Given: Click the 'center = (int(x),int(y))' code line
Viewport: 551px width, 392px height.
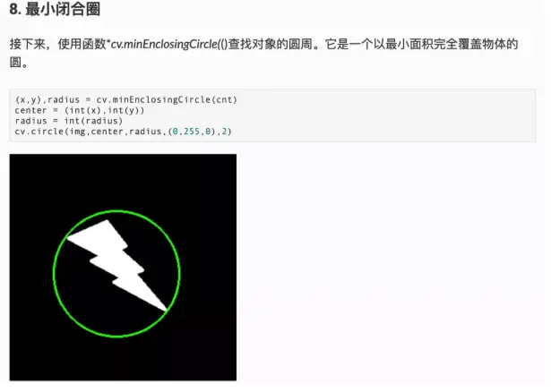Looking at the screenshot, I should (x=80, y=110).
